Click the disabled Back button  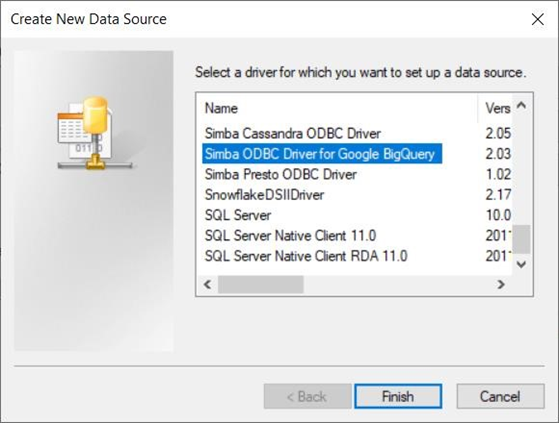coord(307,396)
